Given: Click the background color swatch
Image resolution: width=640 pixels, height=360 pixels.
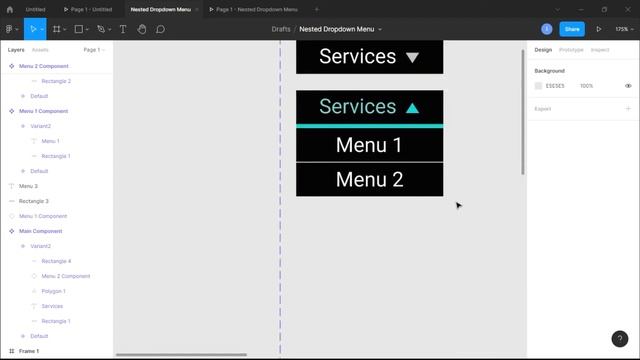Looking at the screenshot, I should click(x=538, y=86).
